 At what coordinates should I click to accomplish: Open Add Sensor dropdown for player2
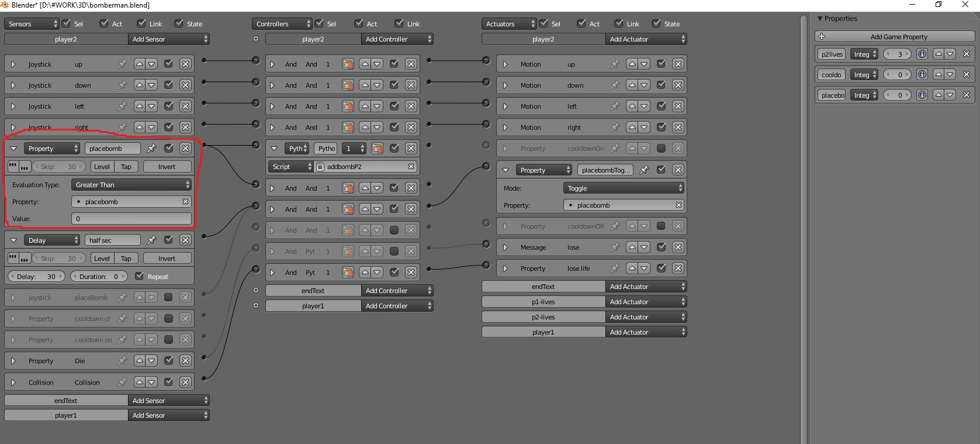pyautogui.click(x=169, y=39)
